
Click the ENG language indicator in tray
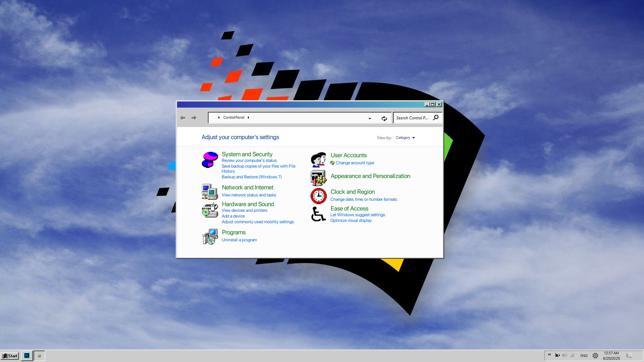tap(584, 356)
